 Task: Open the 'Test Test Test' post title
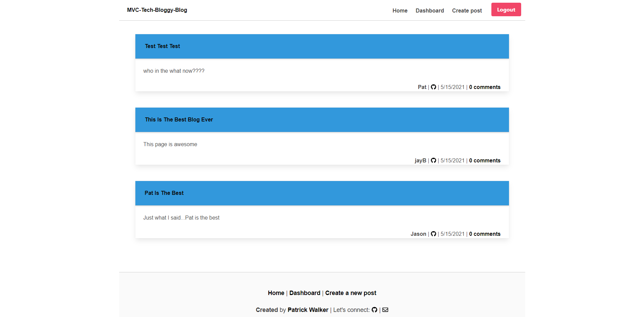[x=162, y=46]
